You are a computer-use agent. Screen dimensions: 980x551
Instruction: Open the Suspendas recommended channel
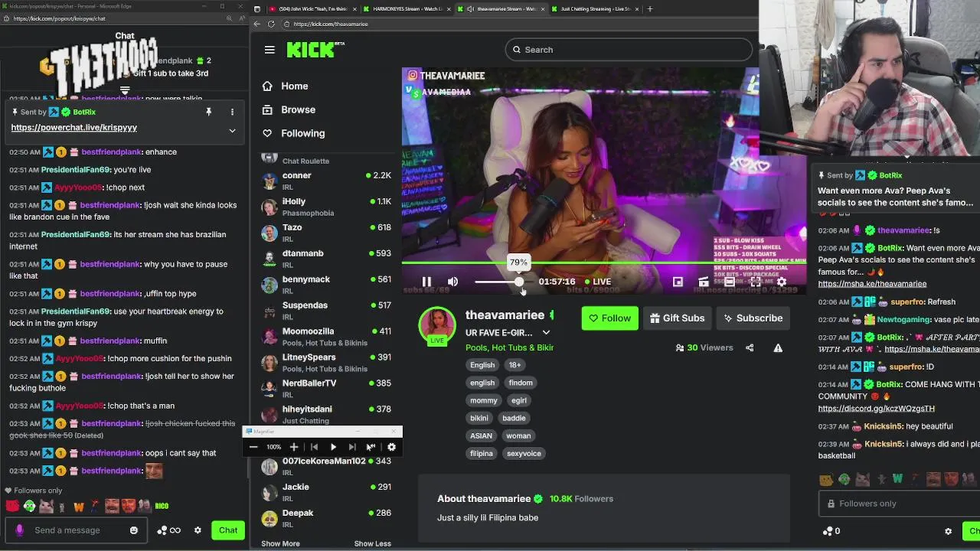tap(326, 311)
